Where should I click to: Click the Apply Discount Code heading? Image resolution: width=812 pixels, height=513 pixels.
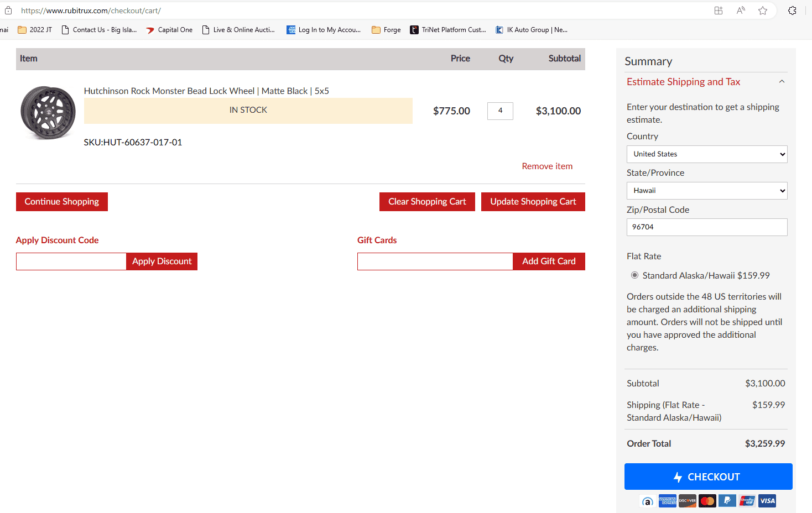[x=57, y=240]
